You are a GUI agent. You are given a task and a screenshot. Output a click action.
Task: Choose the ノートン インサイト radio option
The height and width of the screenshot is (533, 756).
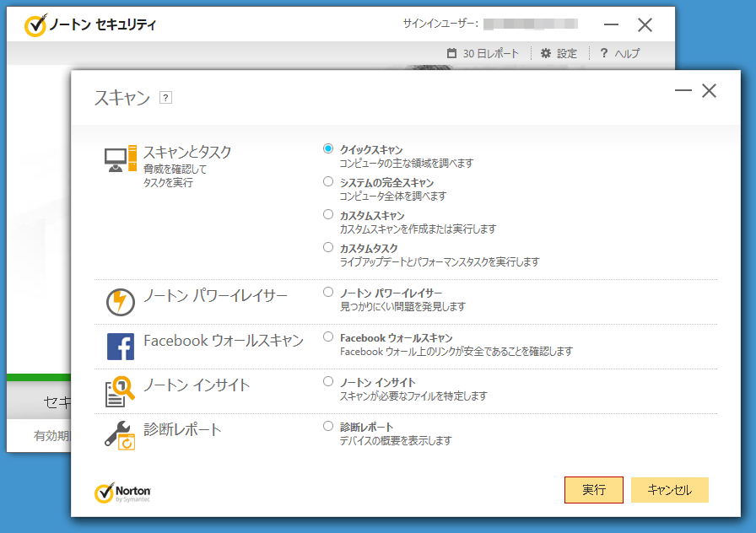tap(328, 381)
